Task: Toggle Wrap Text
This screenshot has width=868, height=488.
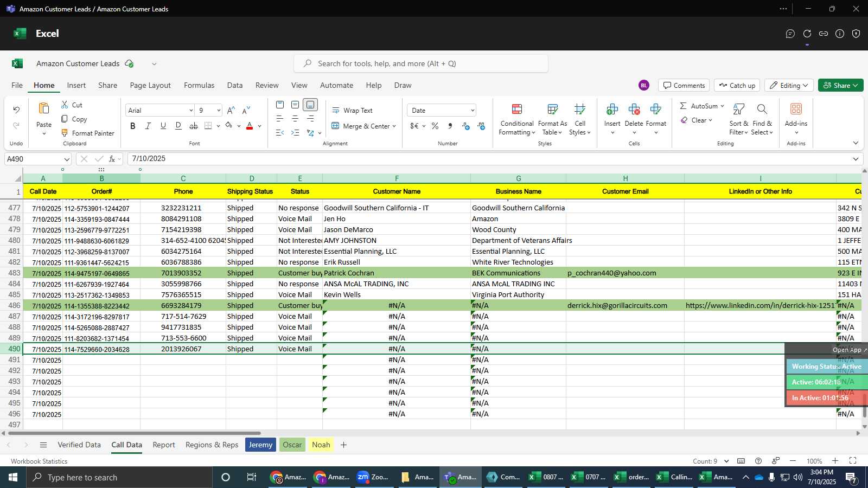Action: 352,110
